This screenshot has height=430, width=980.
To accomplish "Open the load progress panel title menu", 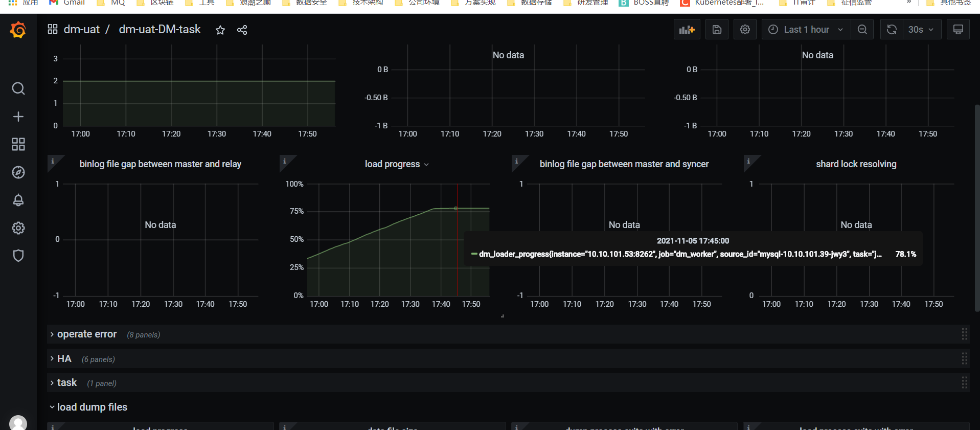I will coord(397,164).
